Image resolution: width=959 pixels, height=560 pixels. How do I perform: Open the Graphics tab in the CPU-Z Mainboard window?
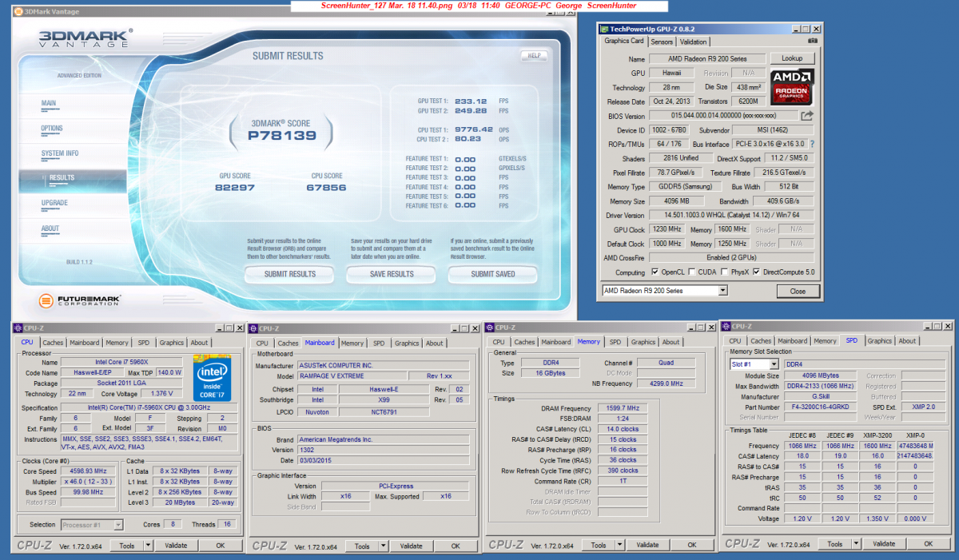(x=407, y=344)
